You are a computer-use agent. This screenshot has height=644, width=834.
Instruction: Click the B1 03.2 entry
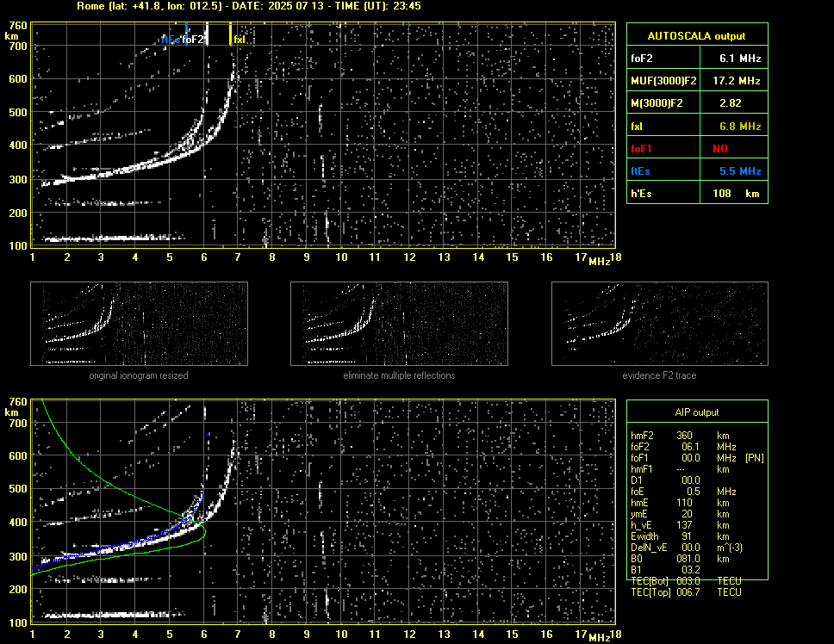pos(665,570)
